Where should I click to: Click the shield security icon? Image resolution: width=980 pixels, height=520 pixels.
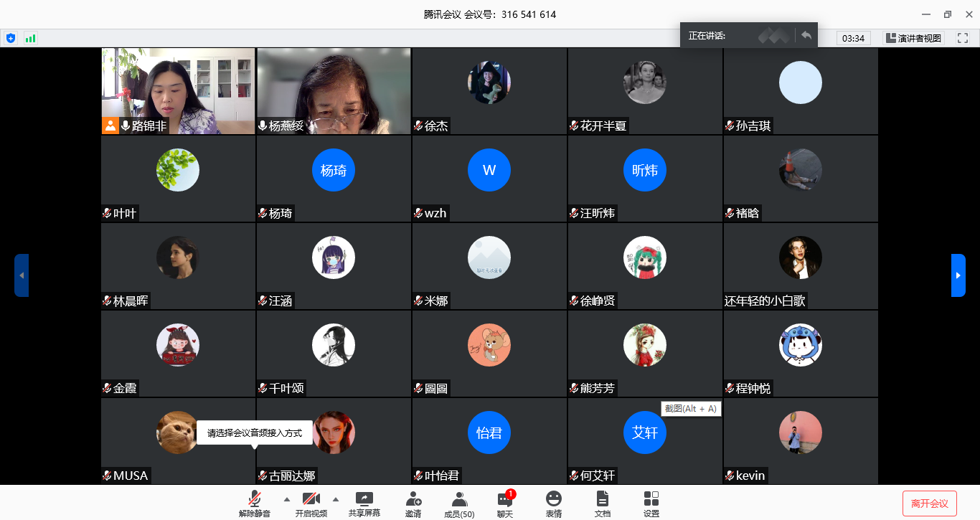[10, 38]
